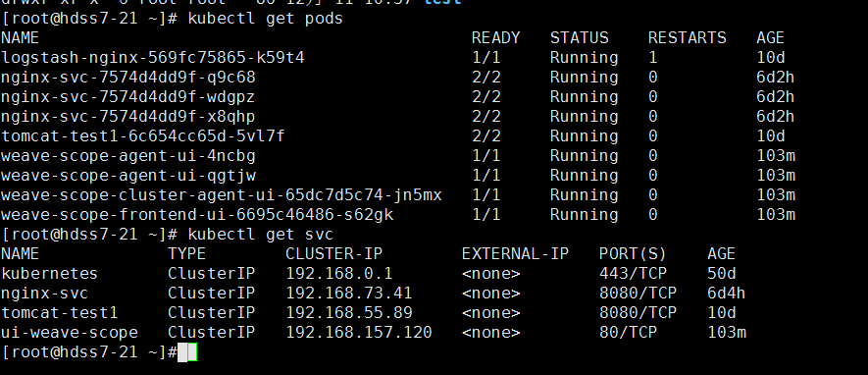The height and width of the screenshot is (375, 868).
Task: Click cluster IP 192.168.55.89
Action: click(x=349, y=313)
